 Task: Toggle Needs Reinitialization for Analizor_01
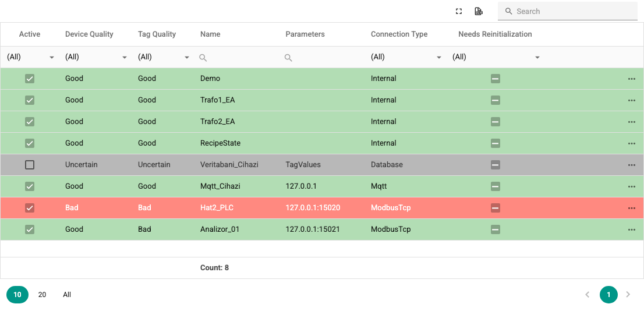click(496, 229)
